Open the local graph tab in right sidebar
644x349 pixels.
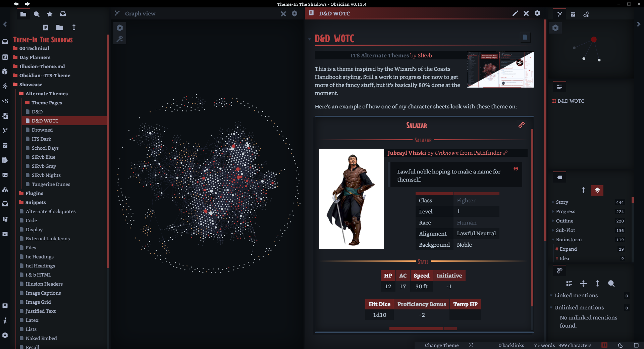click(x=559, y=14)
